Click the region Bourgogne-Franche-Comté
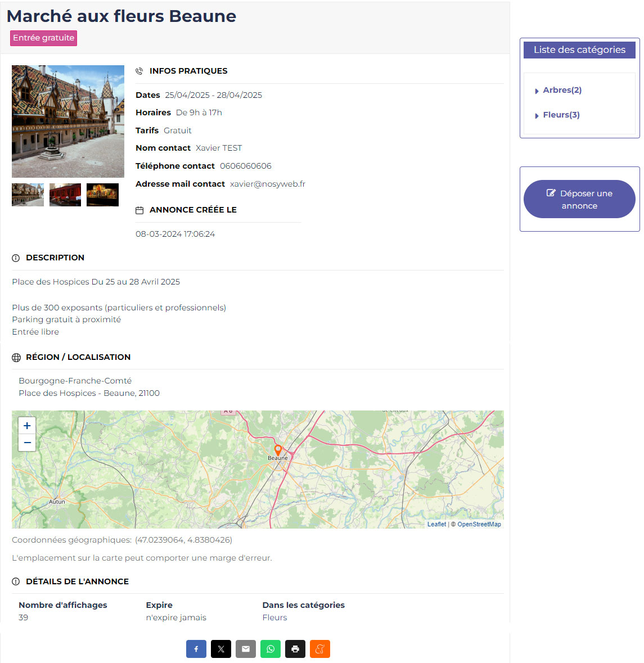 click(x=75, y=381)
